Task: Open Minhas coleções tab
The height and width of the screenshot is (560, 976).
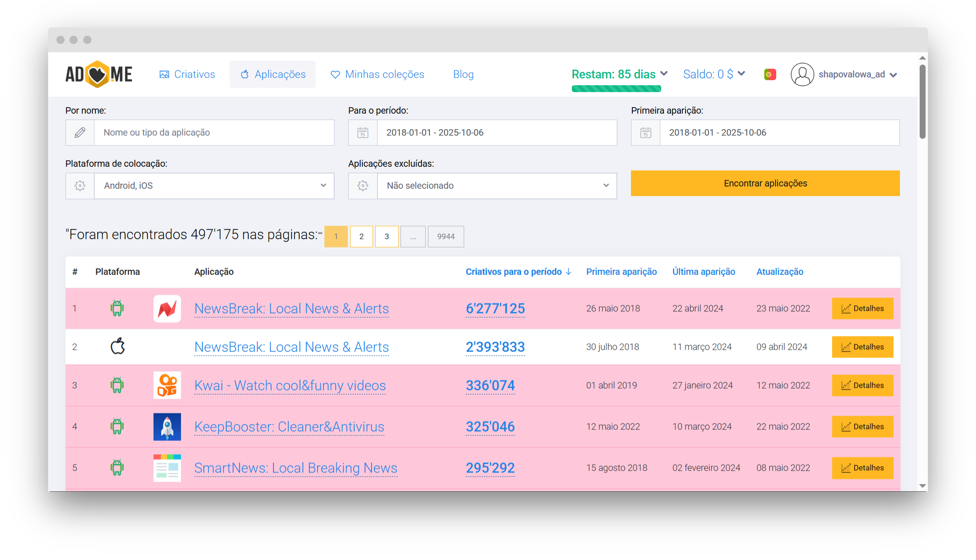Action: click(x=378, y=74)
